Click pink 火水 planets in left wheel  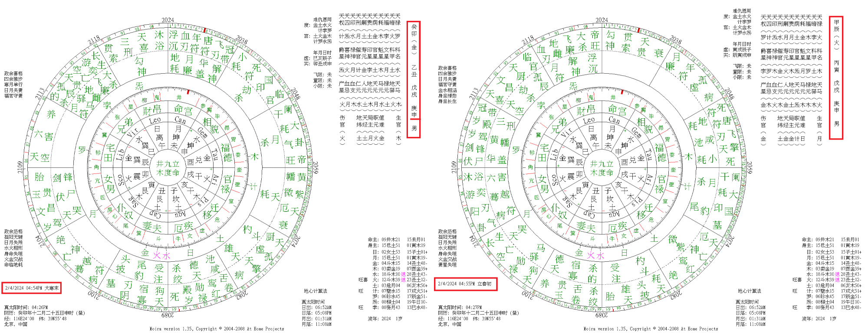162,256
